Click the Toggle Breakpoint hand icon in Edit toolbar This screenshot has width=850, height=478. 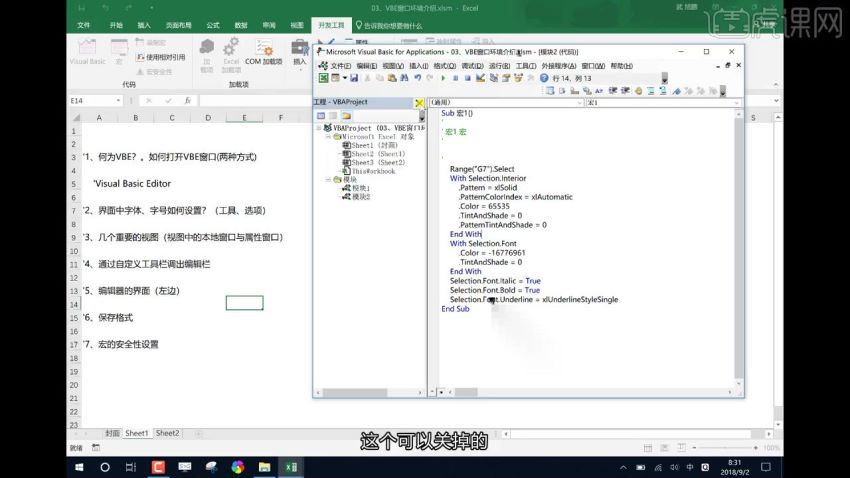pos(638,91)
